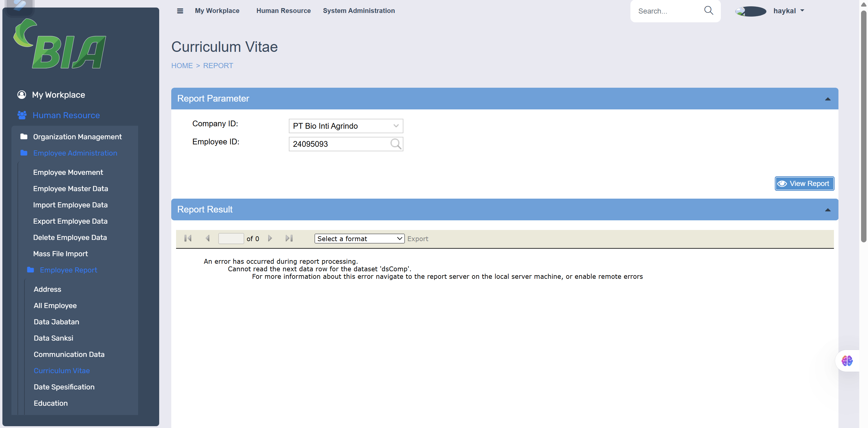Go to first report page

pos(188,238)
